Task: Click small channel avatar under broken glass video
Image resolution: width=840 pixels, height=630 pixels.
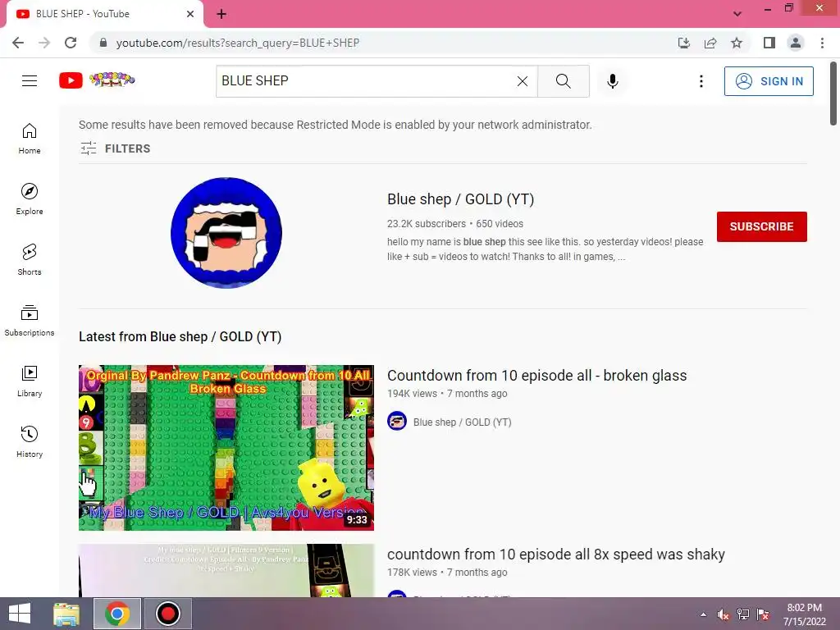Action: point(397,421)
